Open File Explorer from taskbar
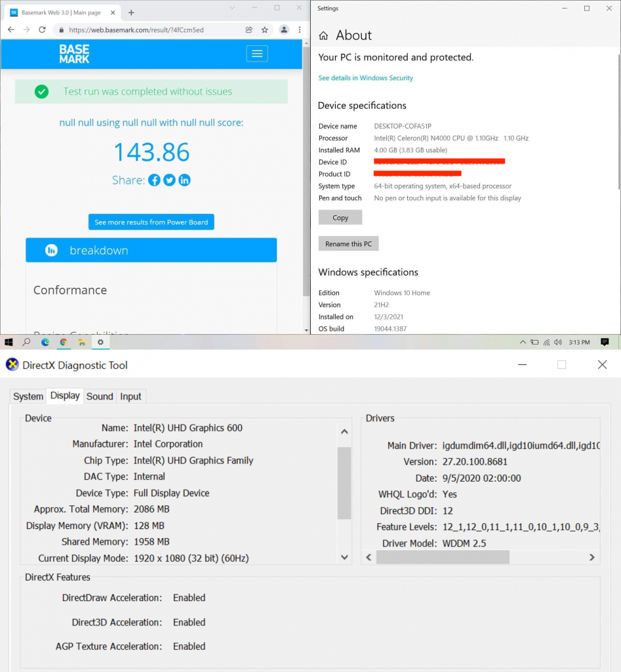 click(82, 342)
